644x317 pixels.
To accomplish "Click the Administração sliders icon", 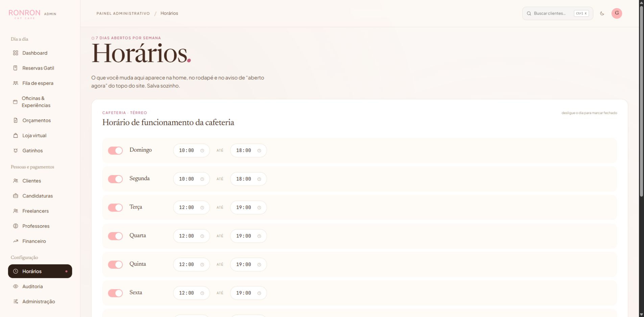I will [16, 301].
